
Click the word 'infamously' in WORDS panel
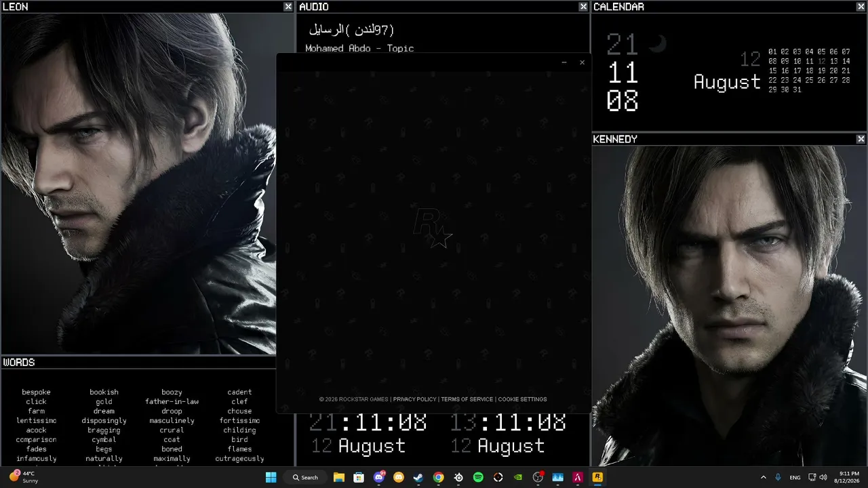(x=36, y=459)
